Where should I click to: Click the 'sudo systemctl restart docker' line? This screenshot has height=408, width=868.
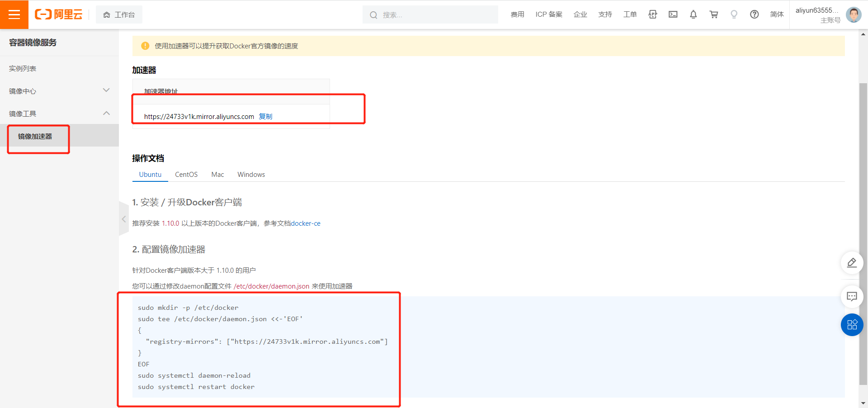point(196,387)
